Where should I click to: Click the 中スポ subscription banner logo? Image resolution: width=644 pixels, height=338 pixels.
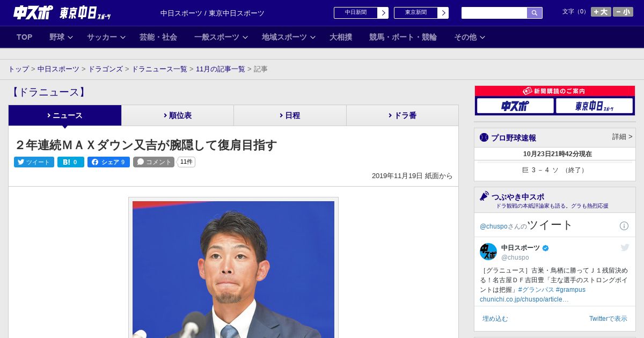[x=515, y=106]
